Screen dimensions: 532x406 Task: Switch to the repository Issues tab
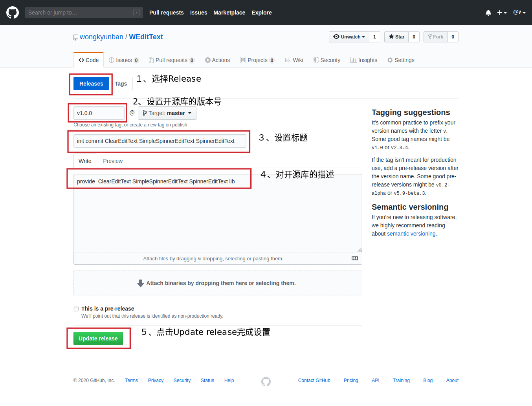click(x=124, y=60)
